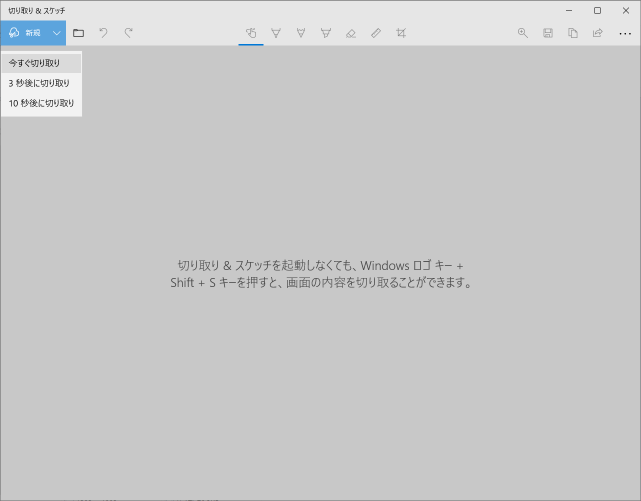Click the copy to clipboard icon

[x=573, y=33]
